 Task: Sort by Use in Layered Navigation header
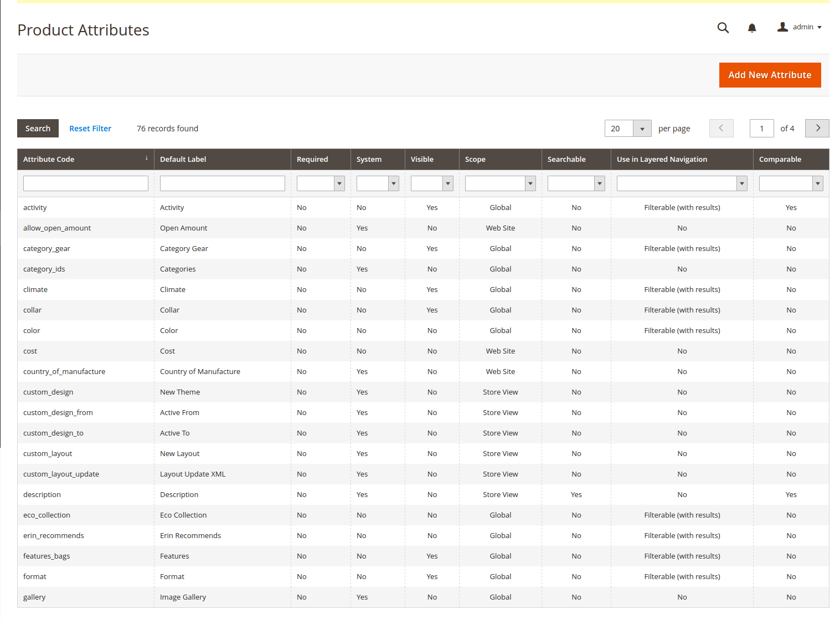coord(682,159)
